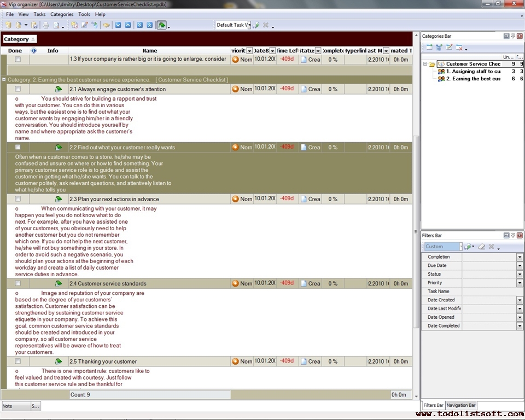
Task: Click the yellow icon after the recycle-bin icon
Action: pos(106,25)
